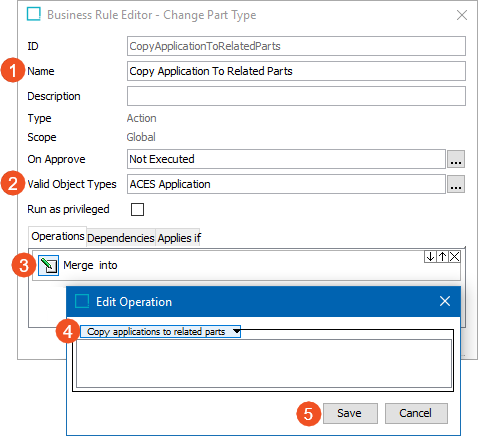Click into the Name text field

point(296,71)
